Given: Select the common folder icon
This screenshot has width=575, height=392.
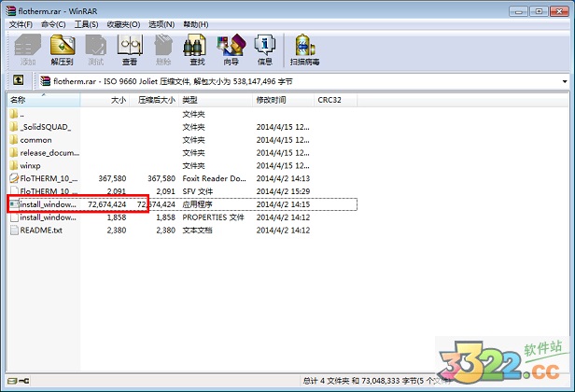Looking at the screenshot, I should point(14,140).
